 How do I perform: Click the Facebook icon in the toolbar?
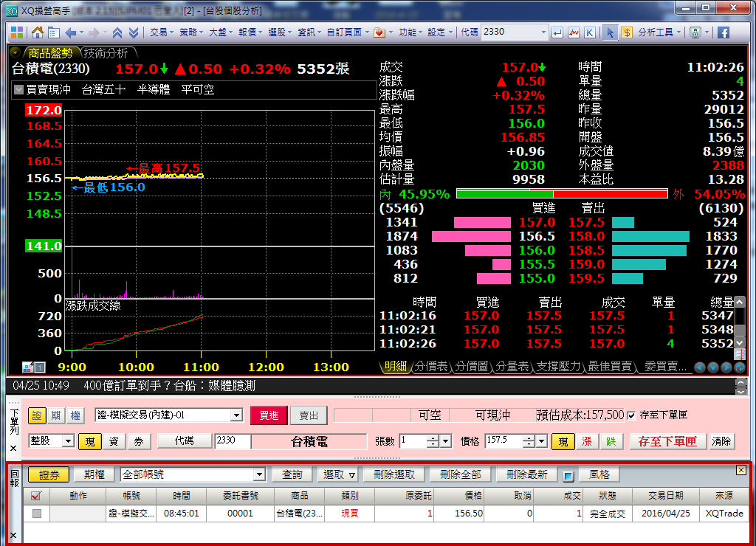click(723, 32)
